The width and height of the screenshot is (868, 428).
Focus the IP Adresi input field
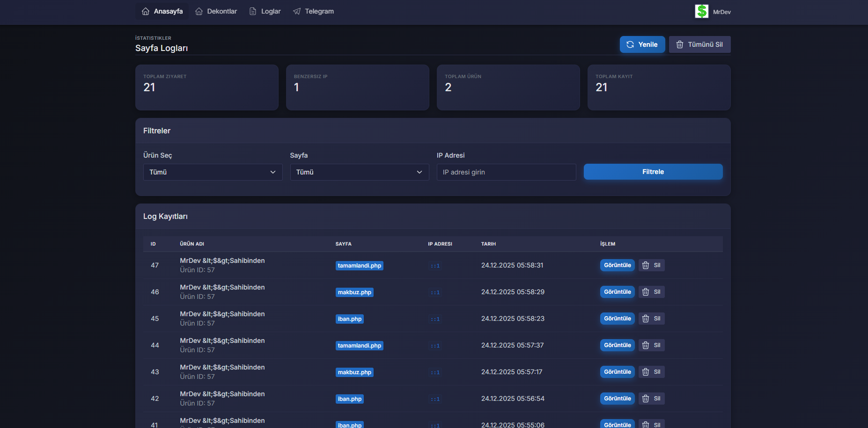point(507,172)
